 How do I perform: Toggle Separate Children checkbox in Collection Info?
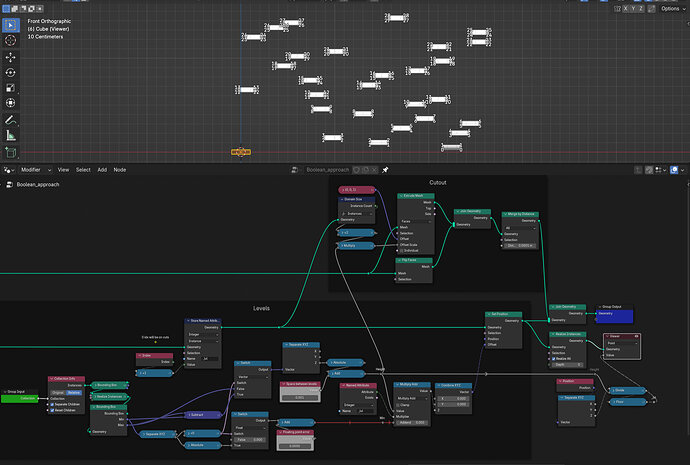pos(52,404)
